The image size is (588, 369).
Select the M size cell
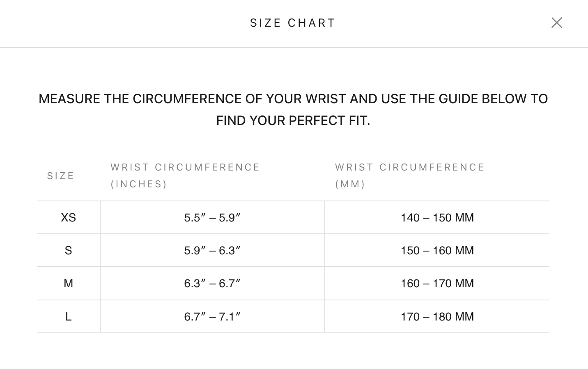point(69,283)
